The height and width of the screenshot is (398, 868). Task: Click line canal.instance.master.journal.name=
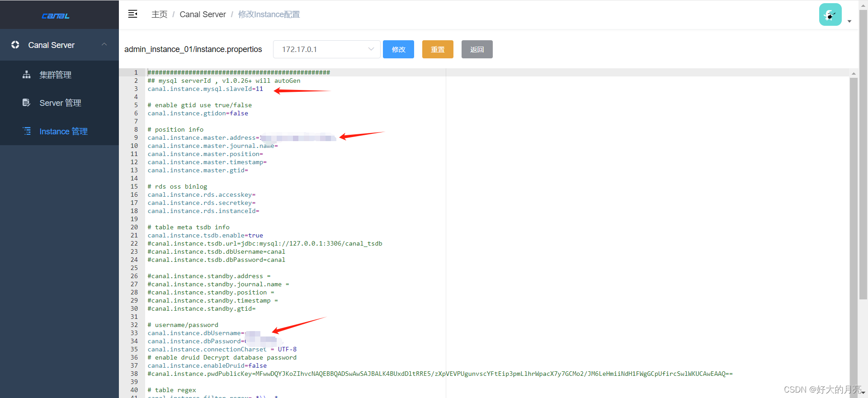[x=212, y=146]
